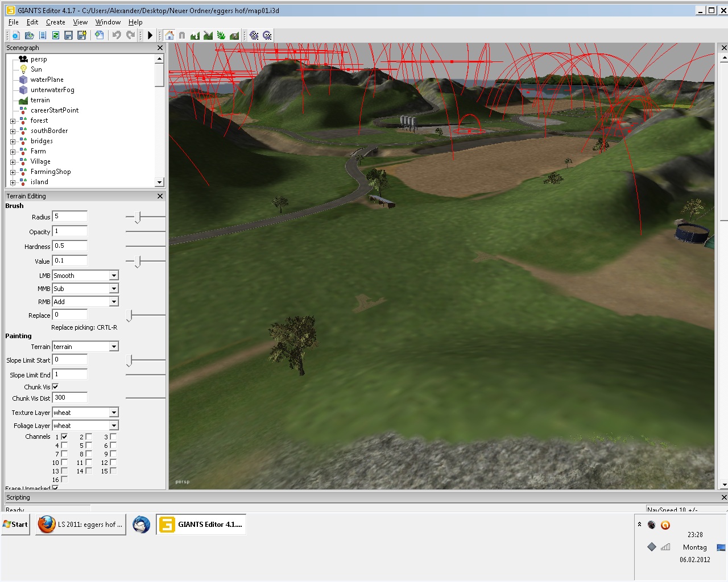Click the Hardness input field
The height and width of the screenshot is (582, 728).
point(69,246)
